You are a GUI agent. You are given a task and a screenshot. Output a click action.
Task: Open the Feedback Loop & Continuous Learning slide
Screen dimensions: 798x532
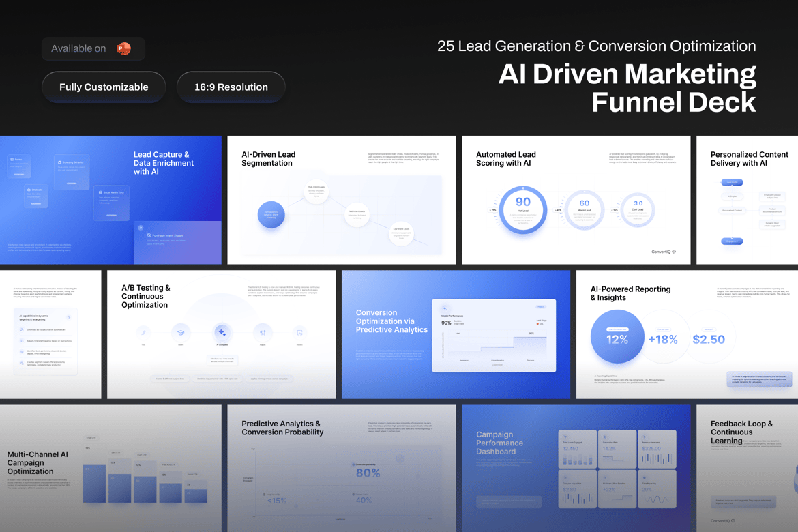tap(747, 469)
